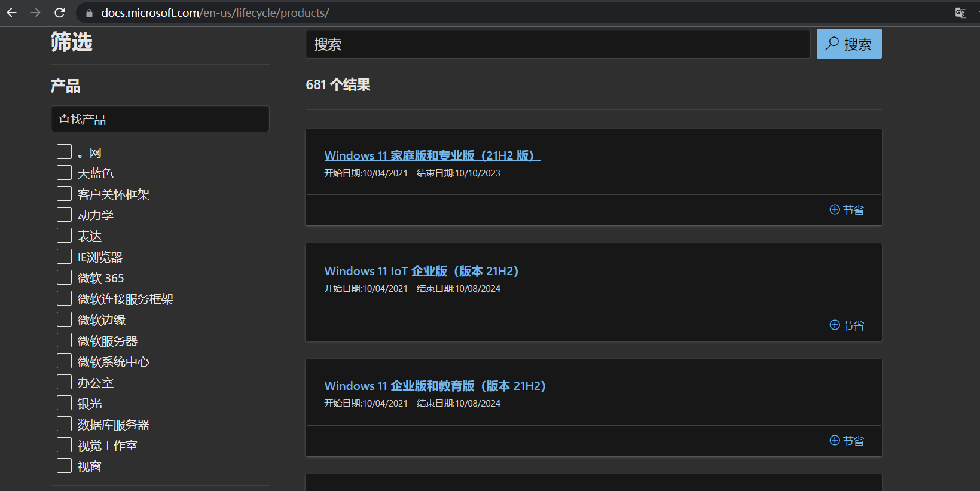The height and width of the screenshot is (491, 980).
Task: Check the 微软系统中心 checkbox
Action: 64,361
